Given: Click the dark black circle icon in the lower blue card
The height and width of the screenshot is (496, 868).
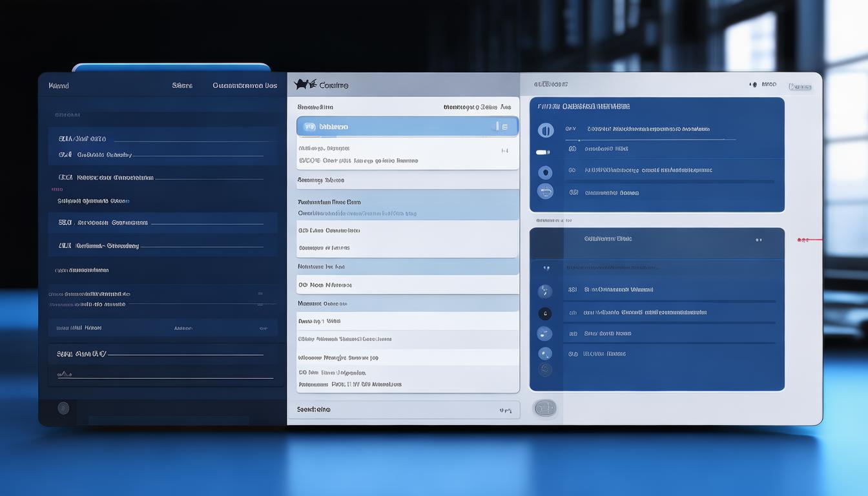Looking at the screenshot, I should tap(545, 314).
